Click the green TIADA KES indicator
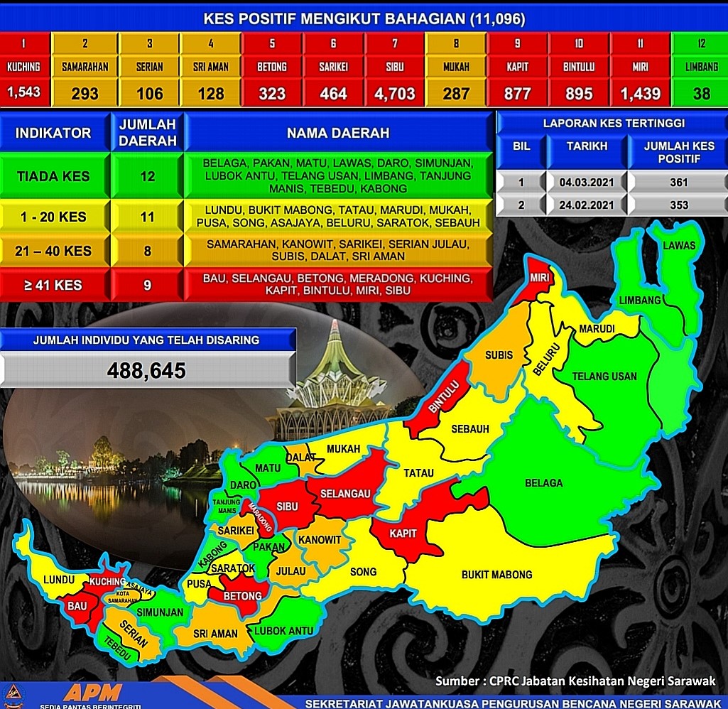The image size is (728, 709). (x=53, y=175)
